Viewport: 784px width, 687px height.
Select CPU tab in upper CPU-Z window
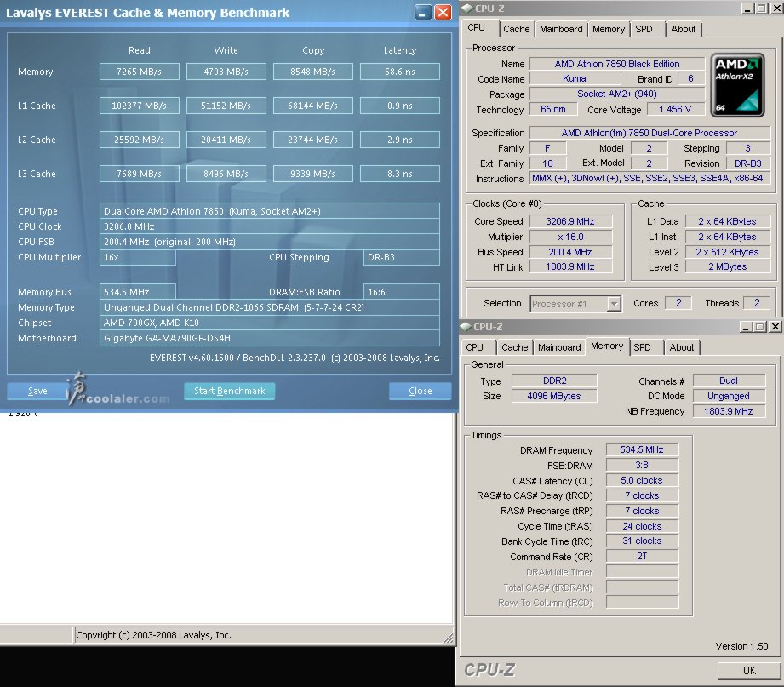(x=477, y=27)
